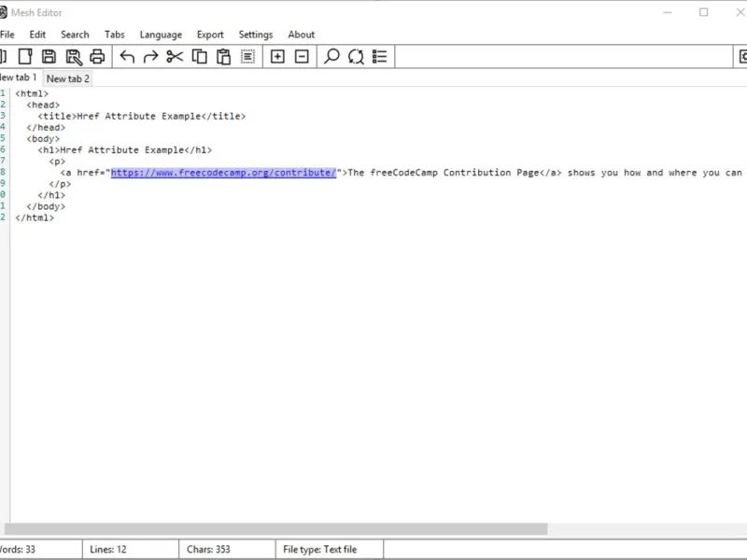747x560 pixels.
Task: Open the Tabs menu
Action: (114, 35)
